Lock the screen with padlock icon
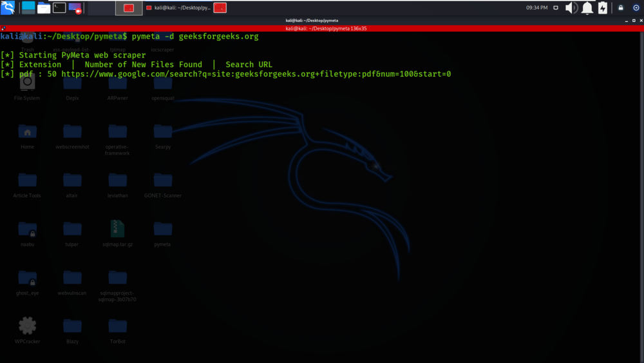The height and width of the screenshot is (363, 644). 621,8
